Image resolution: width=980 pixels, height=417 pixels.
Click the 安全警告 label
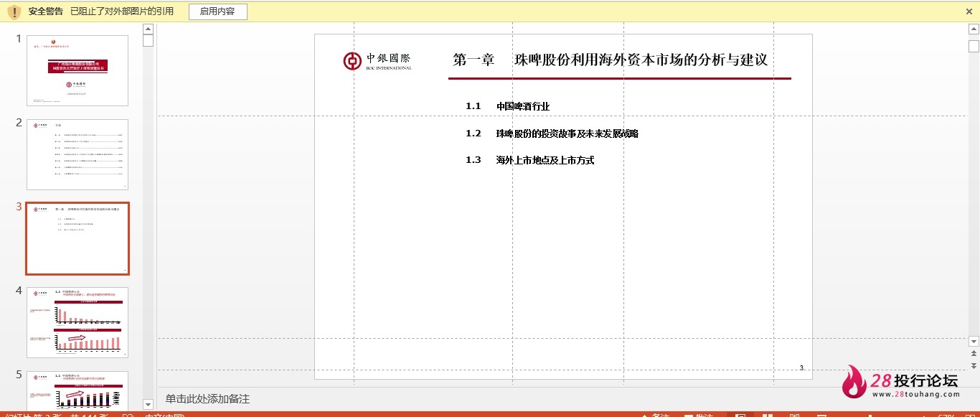[x=46, y=11]
